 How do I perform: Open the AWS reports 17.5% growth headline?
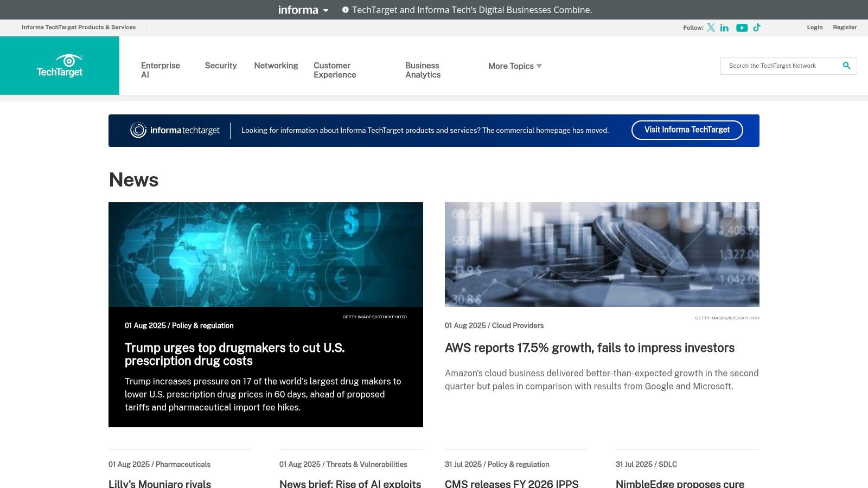coord(590,348)
